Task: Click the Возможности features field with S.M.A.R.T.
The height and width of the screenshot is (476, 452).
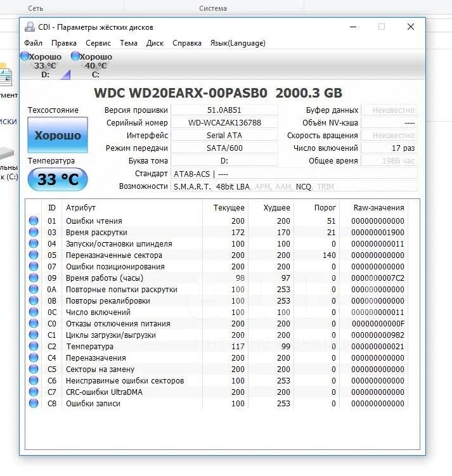Action: 294,186
